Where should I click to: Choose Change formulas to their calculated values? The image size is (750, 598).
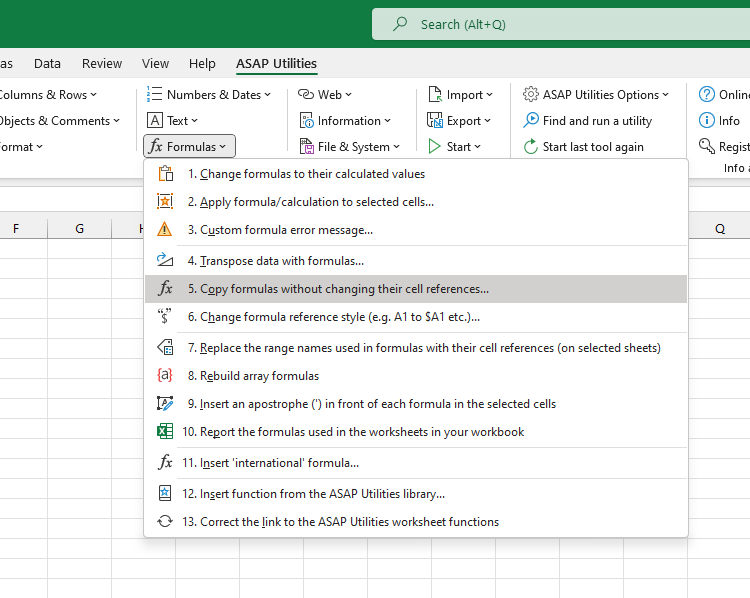(x=416, y=174)
